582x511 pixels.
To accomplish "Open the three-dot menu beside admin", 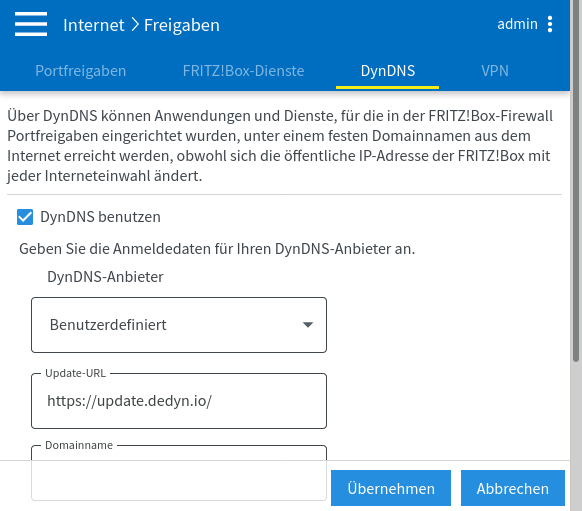I will [x=550, y=24].
